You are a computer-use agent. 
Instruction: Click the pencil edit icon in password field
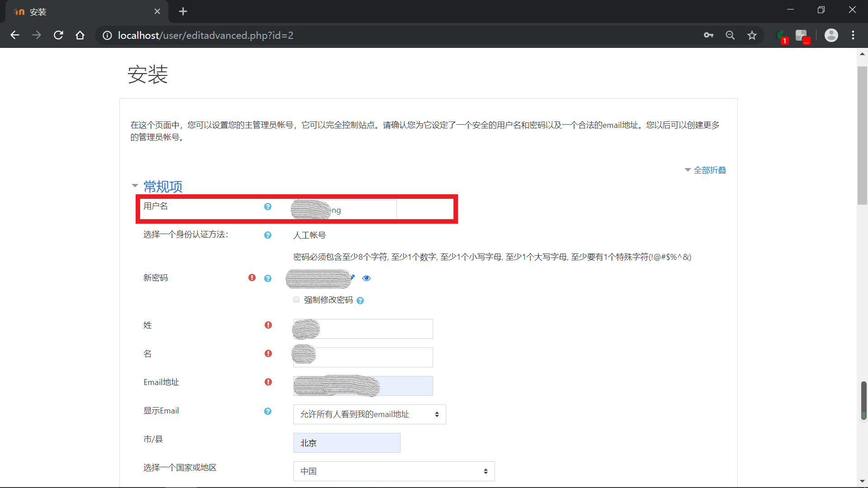pos(352,278)
